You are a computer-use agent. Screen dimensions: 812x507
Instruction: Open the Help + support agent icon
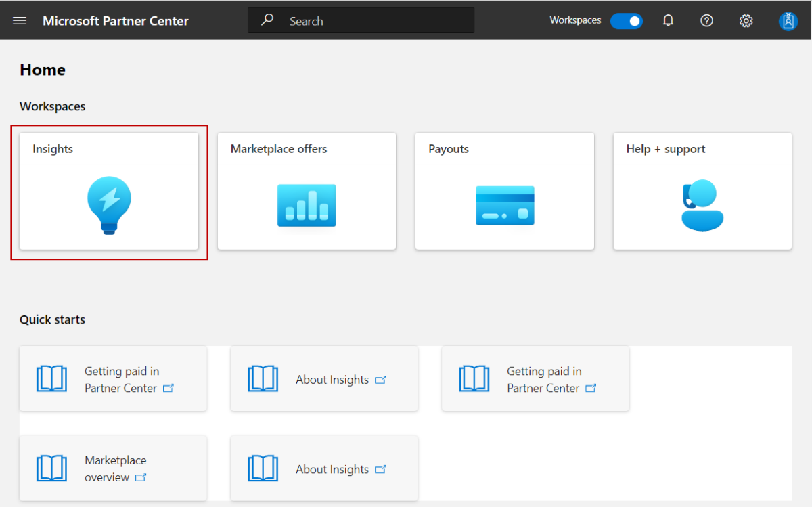(x=702, y=204)
